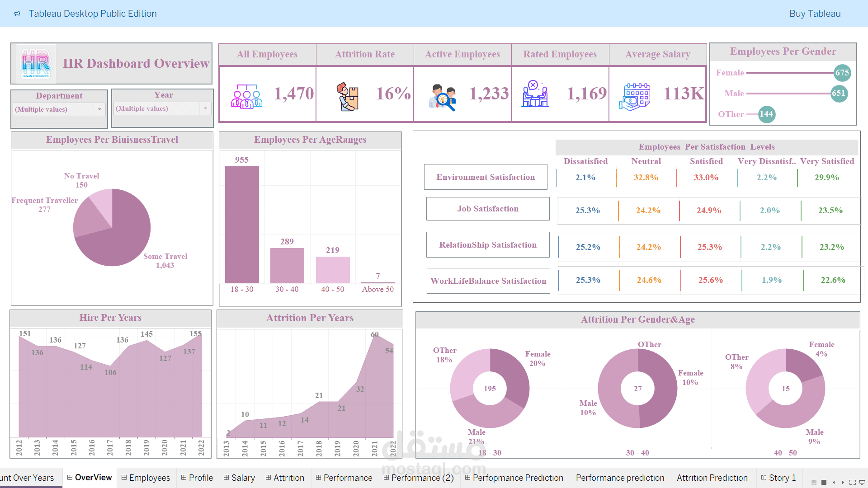
Task: Click the Active Employees magnifier icon
Action: pyautogui.click(x=443, y=97)
